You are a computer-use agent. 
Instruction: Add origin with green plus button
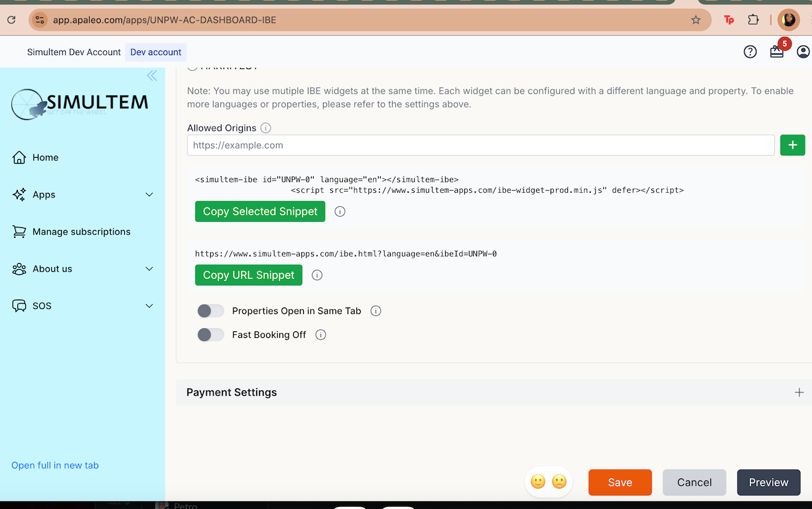pyautogui.click(x=793, y=145)
